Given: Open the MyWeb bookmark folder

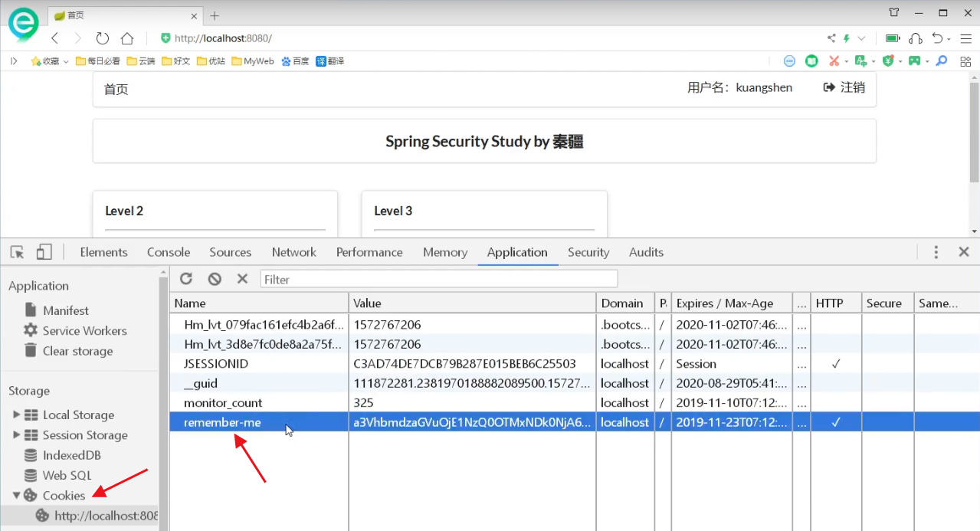Looking at the screenshot, I should (252, 61).
